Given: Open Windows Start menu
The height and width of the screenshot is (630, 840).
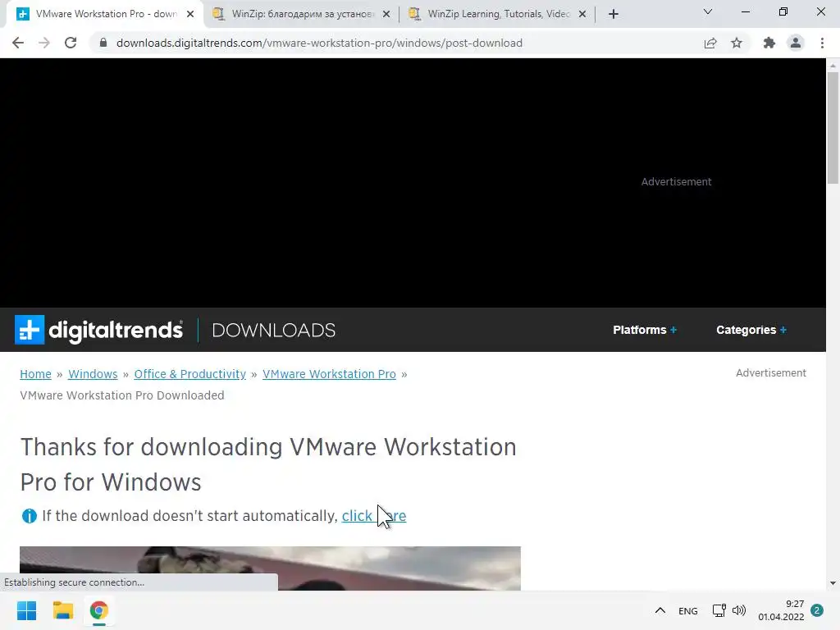Looking at the screenshot, I should (27, 610).
